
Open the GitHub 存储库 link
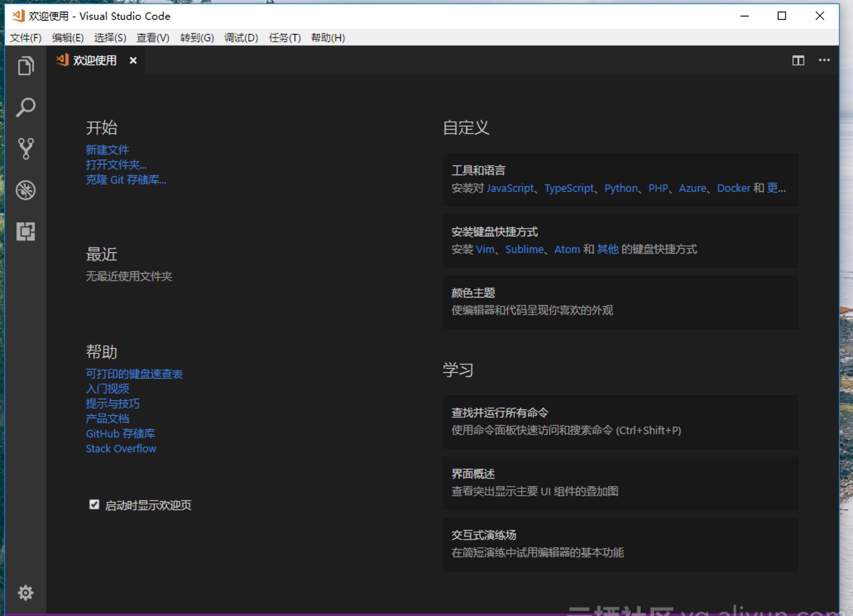coord(120,433)
